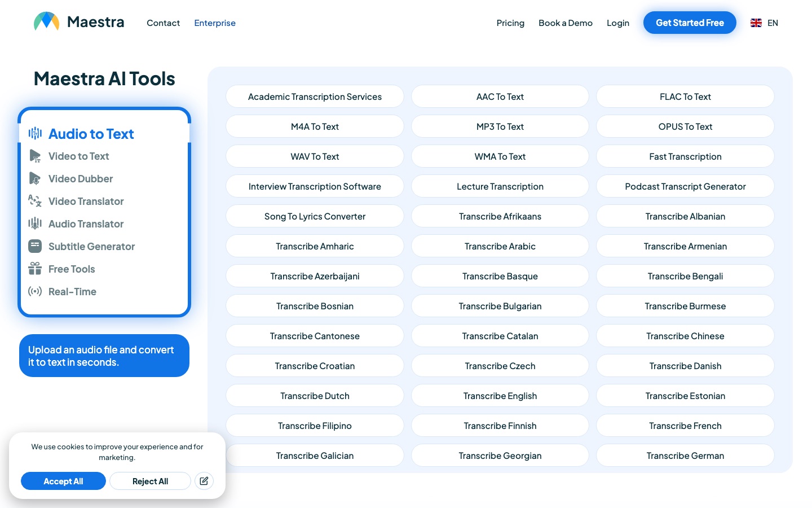Reject all cookies
The width and height of the screenshot is (812, 508).
(x=150, y=481)
